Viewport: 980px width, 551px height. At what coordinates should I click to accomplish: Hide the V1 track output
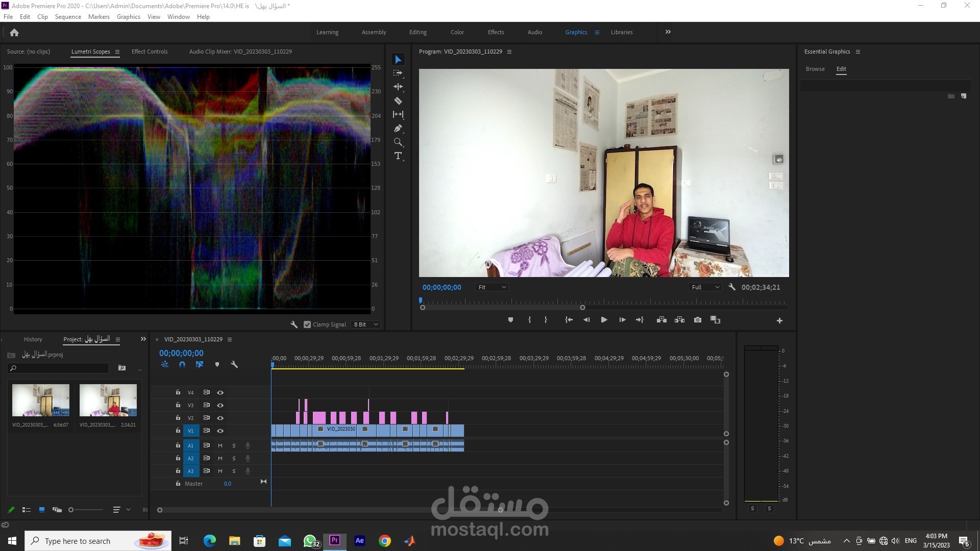[220, 431]
